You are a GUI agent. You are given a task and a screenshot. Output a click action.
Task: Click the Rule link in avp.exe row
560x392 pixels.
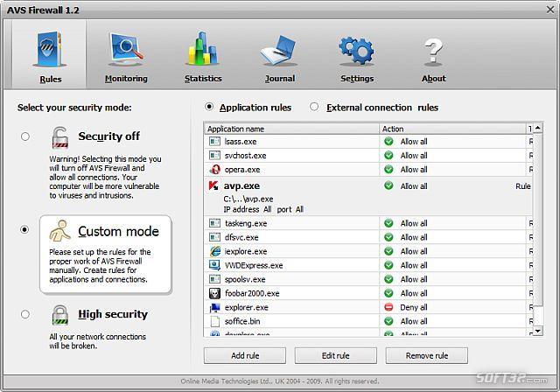[523, 186]
